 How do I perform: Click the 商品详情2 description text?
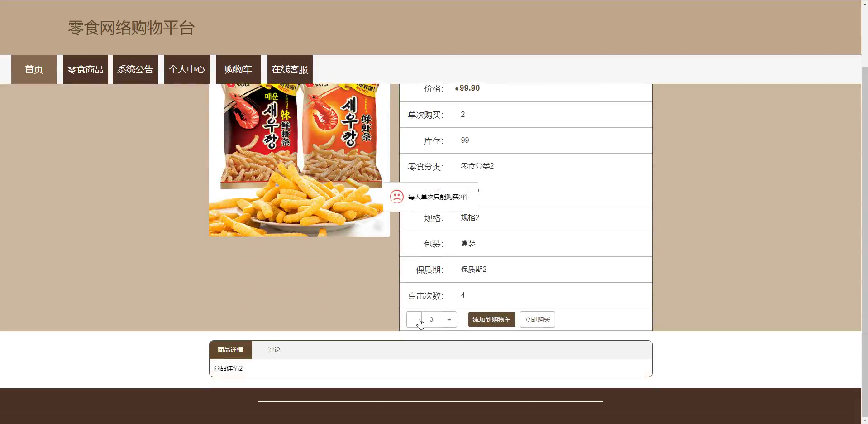click(x=228, y=368)
